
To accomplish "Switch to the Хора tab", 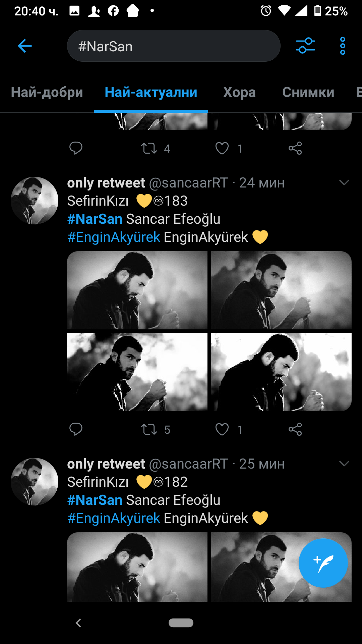I will click(x=239, y=92).
